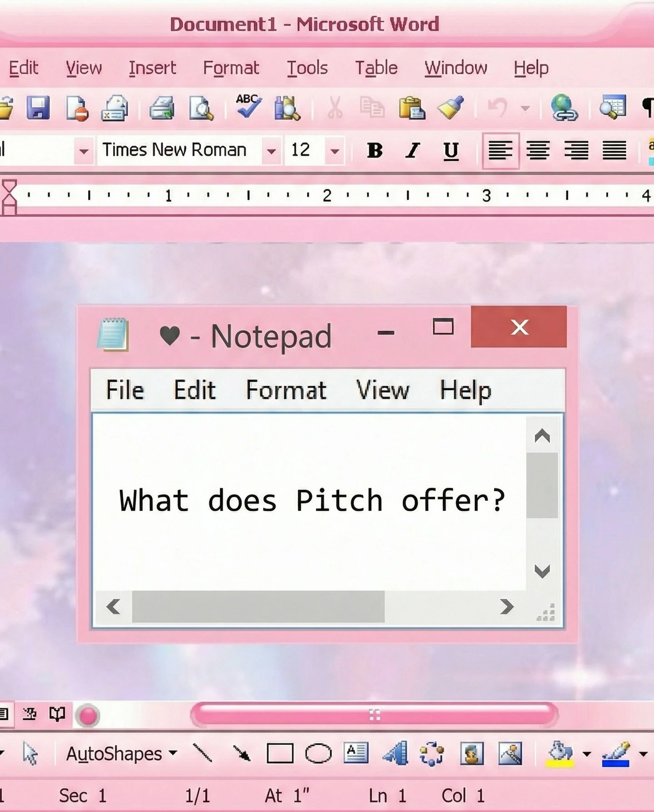Set Align Right paragraph alignment
This screenshot has height=812, width=654.
(576, 150)
